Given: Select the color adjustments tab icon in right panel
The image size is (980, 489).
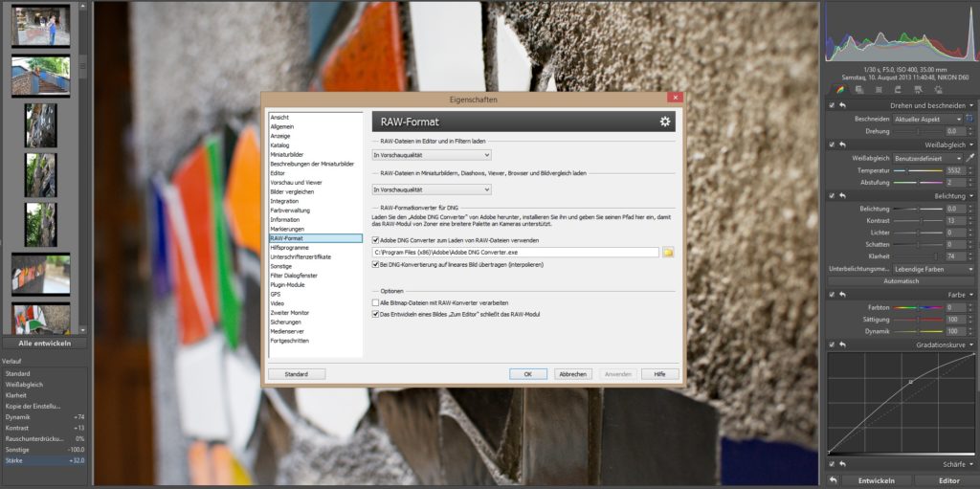Looking at the screenshot, I should pyautogui.click(x=840, y=90).
